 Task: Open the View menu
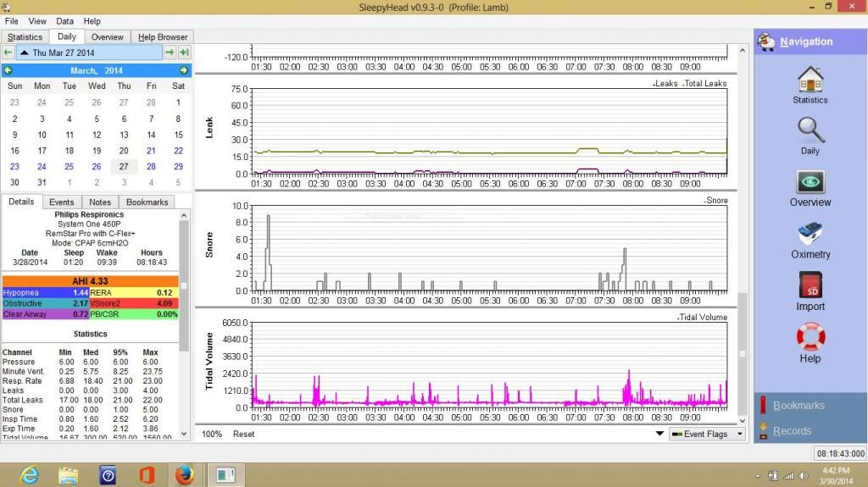(37, 21)
